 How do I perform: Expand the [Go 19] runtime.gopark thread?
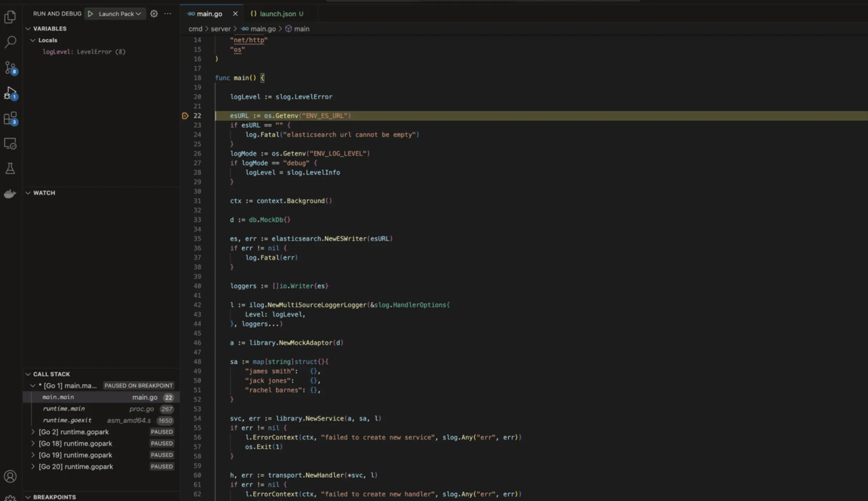(33, 455)
